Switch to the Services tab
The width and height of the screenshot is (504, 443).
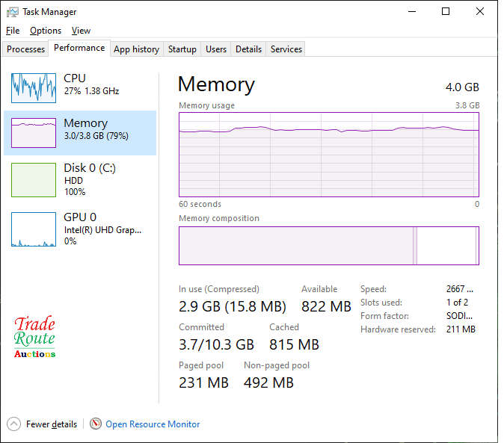(286, 49)
